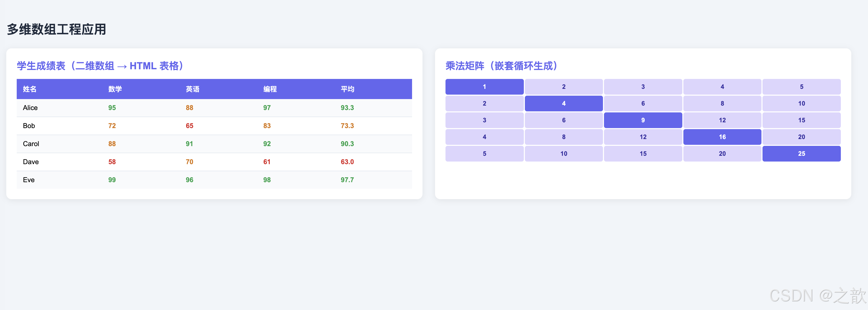Click the 学生成绩表 card title
The image size is (868, 310).
pos(101,66)
